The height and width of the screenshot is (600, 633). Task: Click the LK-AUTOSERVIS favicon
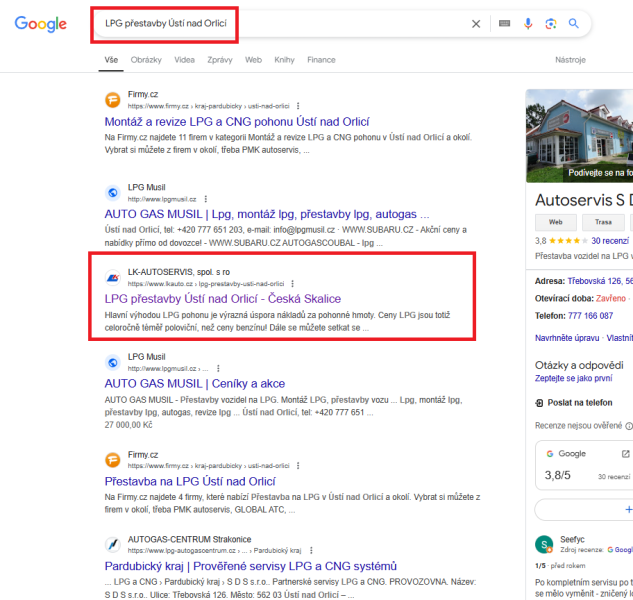click(113, 277)
